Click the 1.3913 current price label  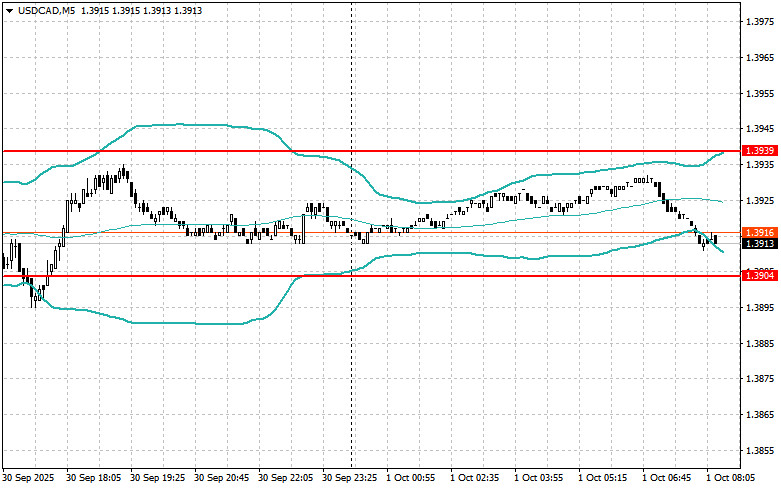760,244
